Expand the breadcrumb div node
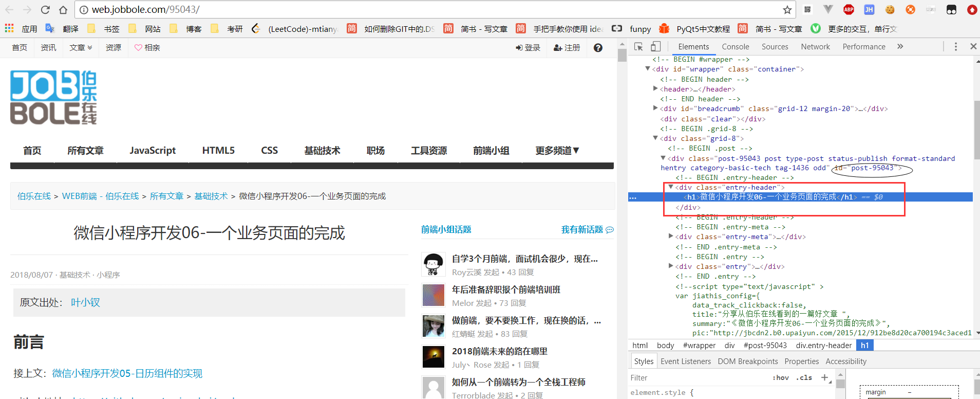This screenshot has width=980, height=399. [655, 108]
